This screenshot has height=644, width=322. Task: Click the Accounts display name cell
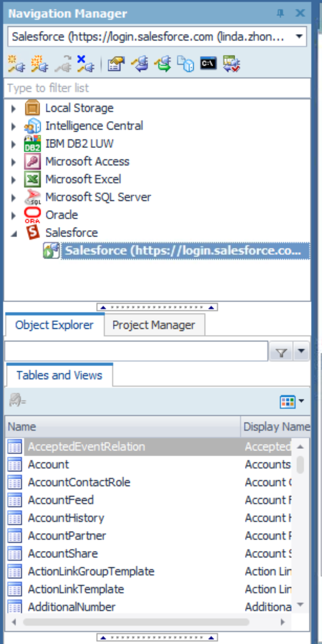click(267, 465)
